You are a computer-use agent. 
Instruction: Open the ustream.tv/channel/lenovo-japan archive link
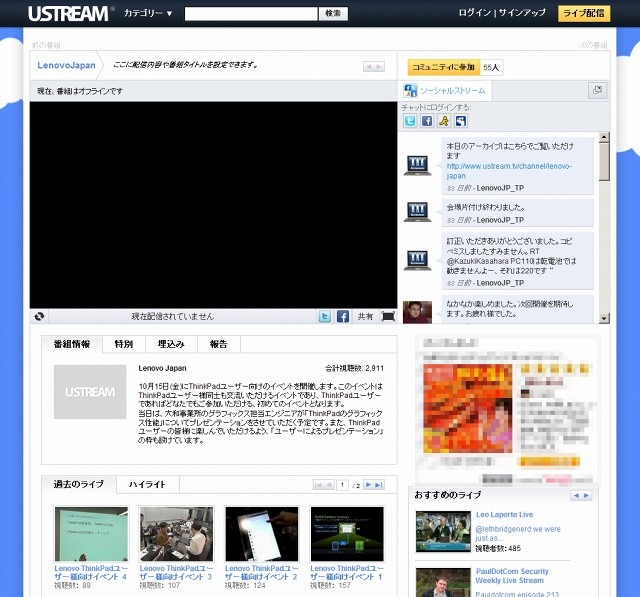pos(509,171)
